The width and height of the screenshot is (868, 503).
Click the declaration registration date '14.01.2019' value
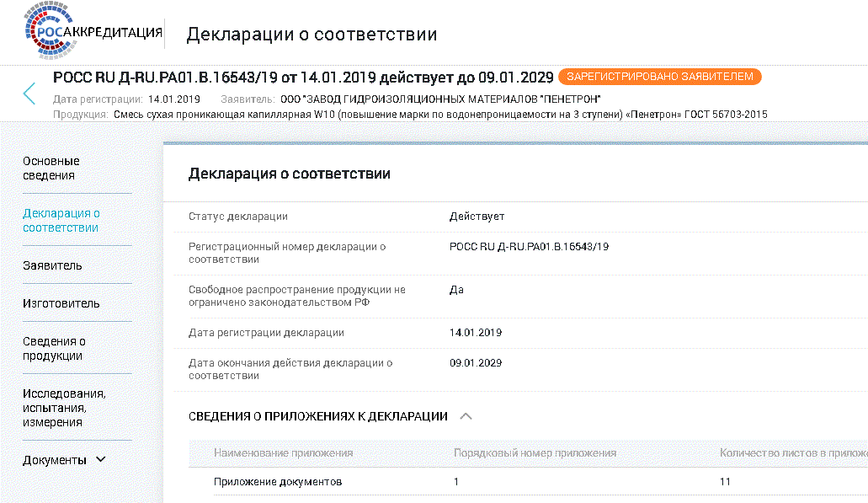click(x=476, y=332)
